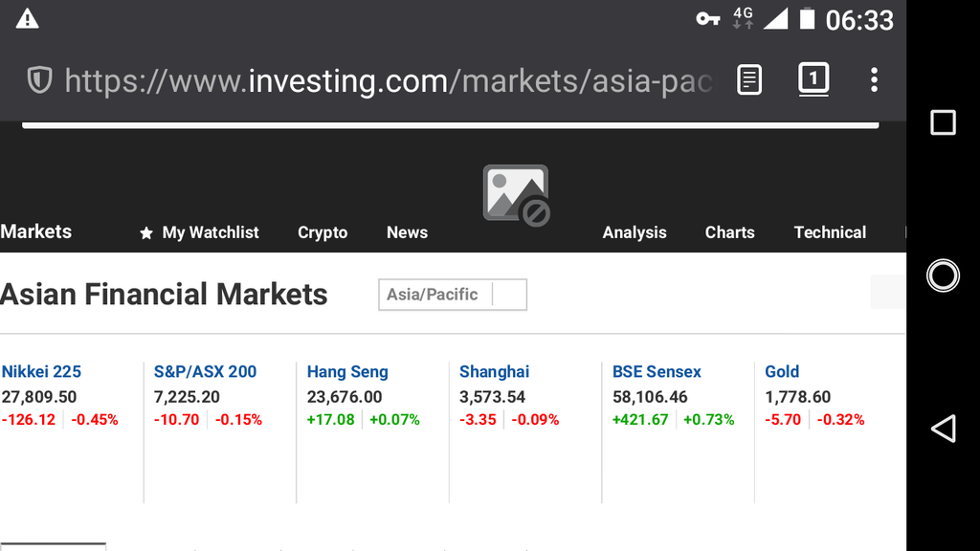
Task: Go to the News section
Action: (x=407, y=232)
